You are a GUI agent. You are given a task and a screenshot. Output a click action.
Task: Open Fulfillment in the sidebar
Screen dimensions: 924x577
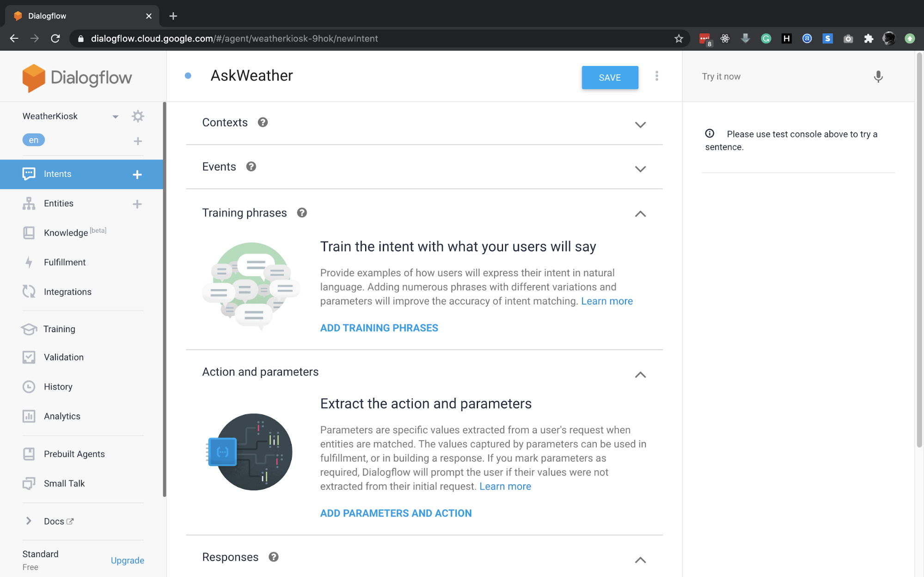tap(65, 262)
